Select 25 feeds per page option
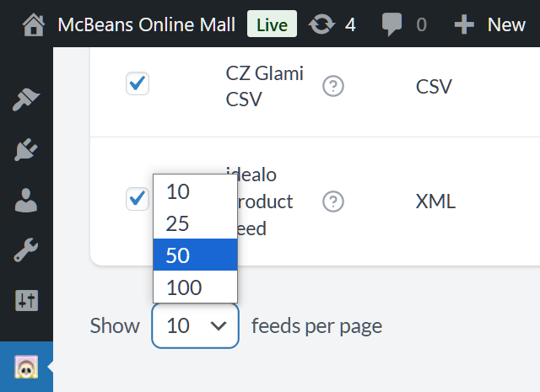Image resolution: width=540 pixels, height=392 pixels. [195, 223]
